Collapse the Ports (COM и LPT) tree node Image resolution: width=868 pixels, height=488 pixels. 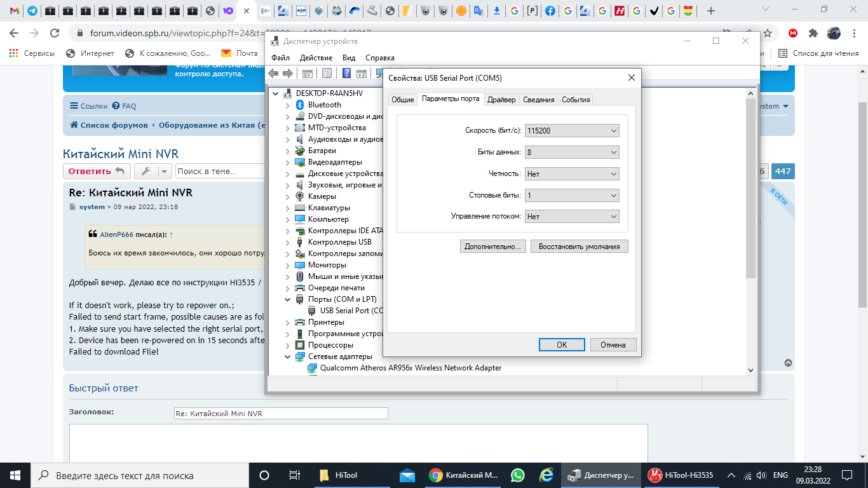(288, 299)
